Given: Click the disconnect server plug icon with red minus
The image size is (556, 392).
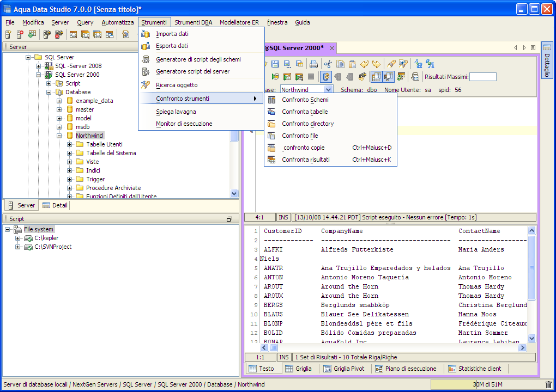Looking at the screenshot, I should pos(59,34).
